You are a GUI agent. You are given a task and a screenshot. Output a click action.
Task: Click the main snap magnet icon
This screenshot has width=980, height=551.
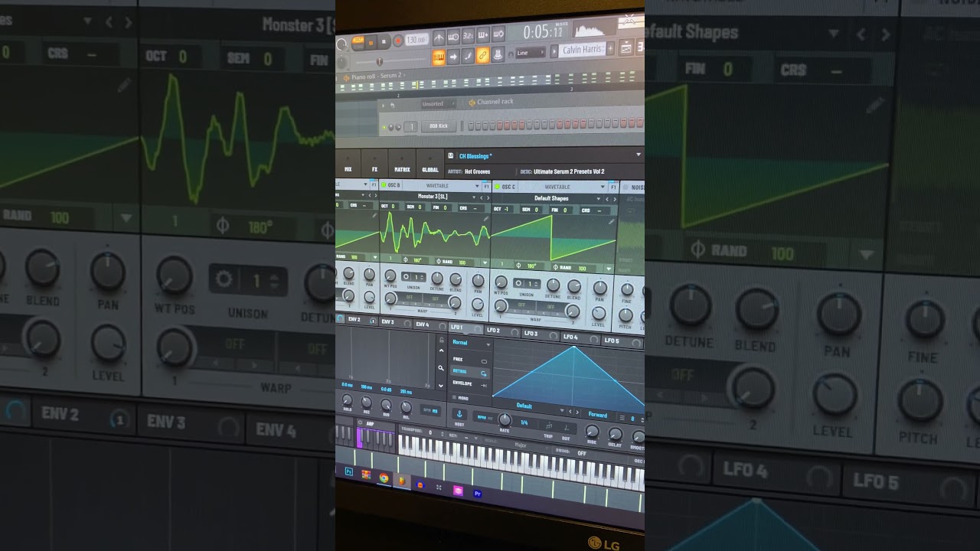tap(511, 54)
